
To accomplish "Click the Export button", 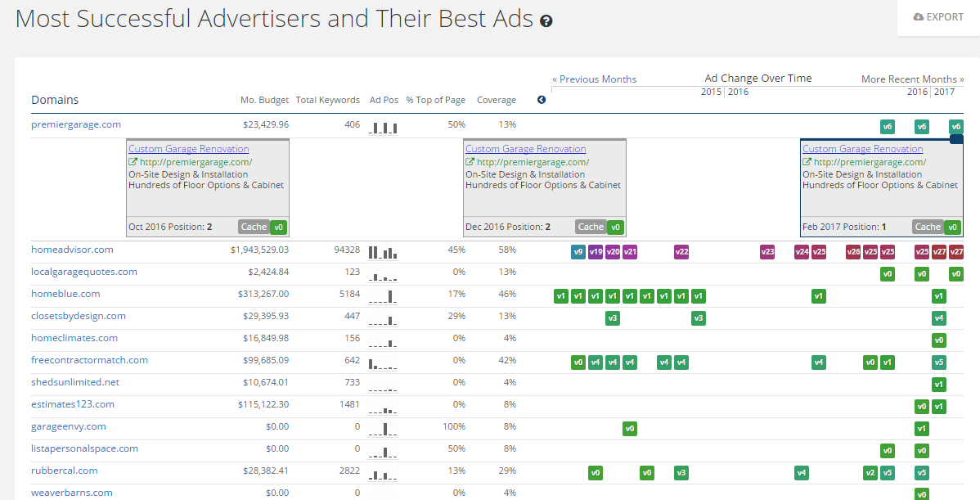I will (x=938, y=17).
